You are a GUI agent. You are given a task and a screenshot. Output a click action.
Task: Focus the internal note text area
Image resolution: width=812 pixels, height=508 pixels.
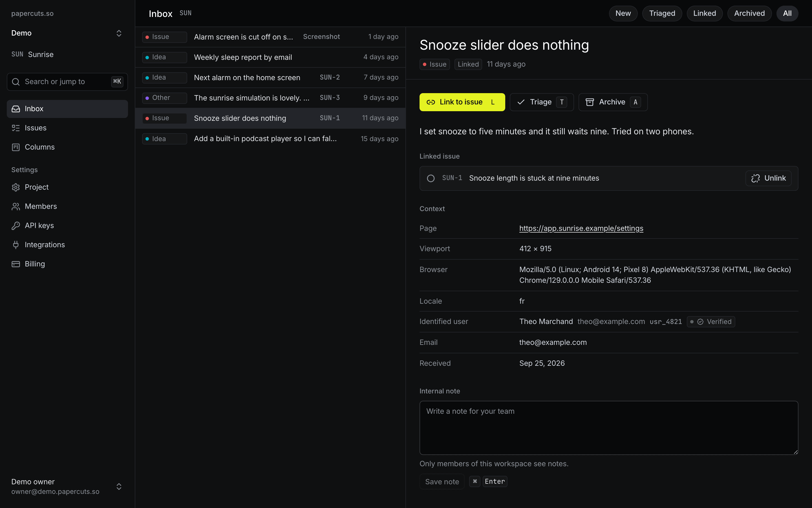tap(609, 428)
